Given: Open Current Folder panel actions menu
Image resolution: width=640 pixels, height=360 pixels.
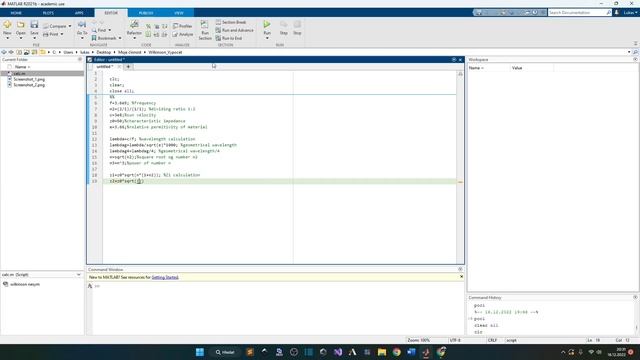Looking at the screenshot, I should [80, 60].
